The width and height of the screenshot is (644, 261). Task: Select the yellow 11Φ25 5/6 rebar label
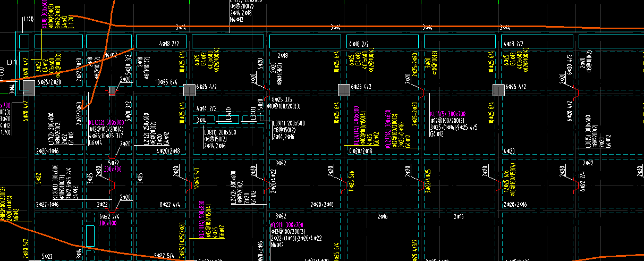(352, 181)
